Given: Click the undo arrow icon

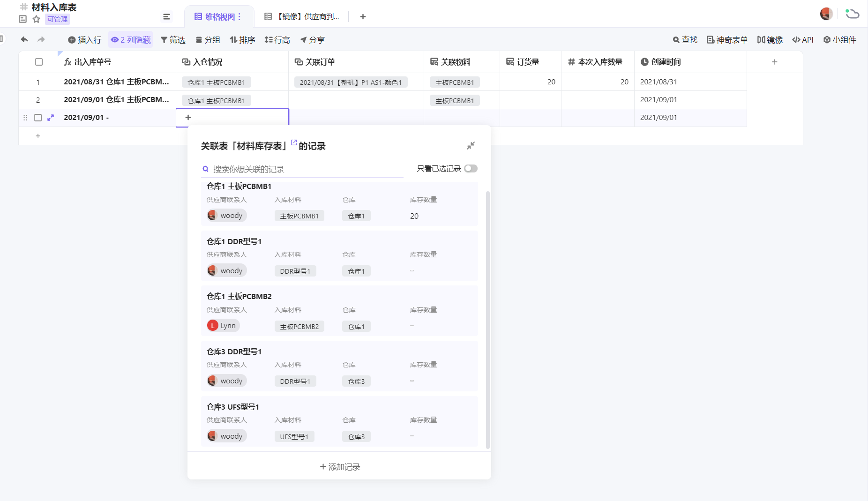Looking at the screenshot, I should pyautogui.click(x=24, y=40).
